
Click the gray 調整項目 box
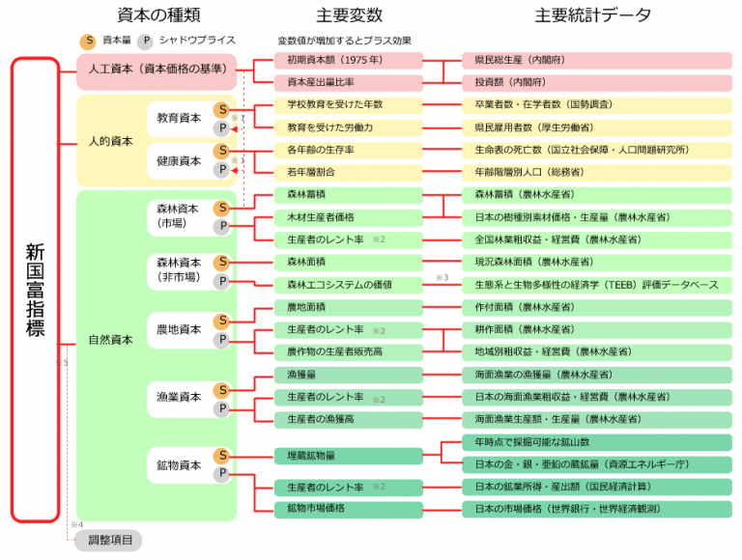108,540
